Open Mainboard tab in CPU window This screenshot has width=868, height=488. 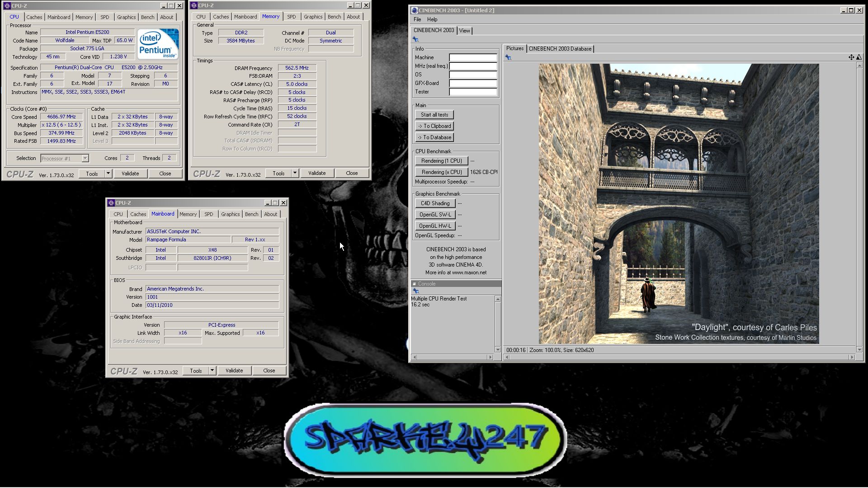pos(59,17)
